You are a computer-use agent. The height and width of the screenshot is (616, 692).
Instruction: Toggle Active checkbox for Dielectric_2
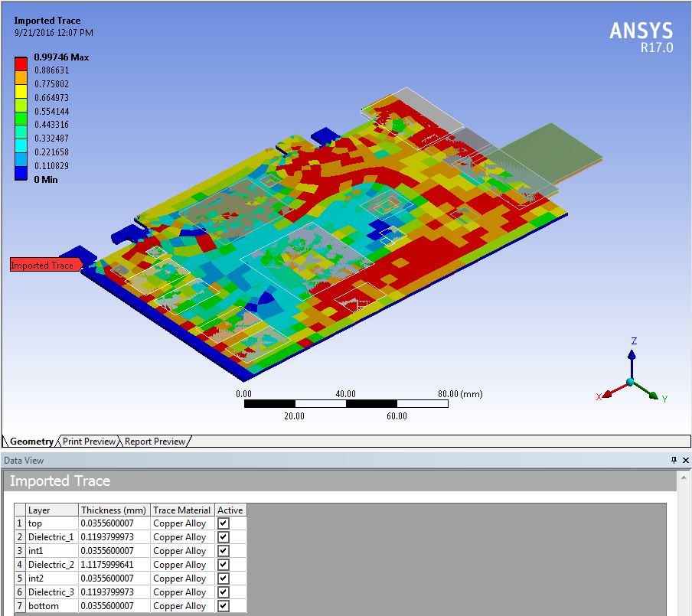(x=223, y=565)
